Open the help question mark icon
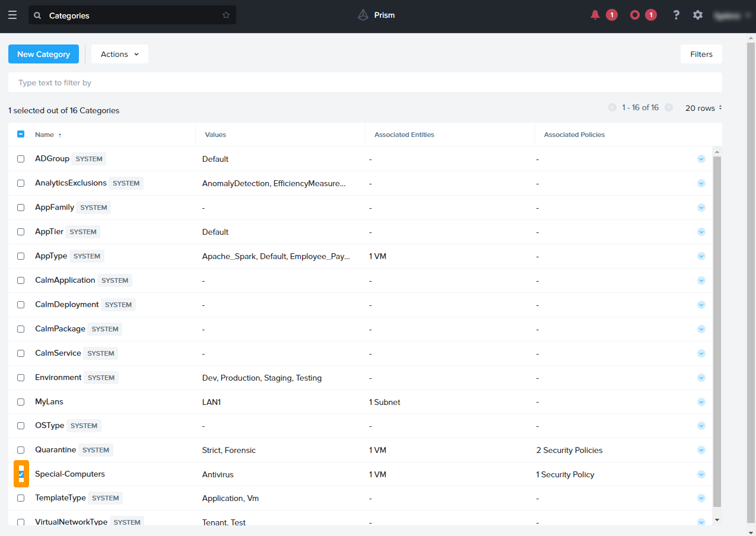 (x=676, y=15)
